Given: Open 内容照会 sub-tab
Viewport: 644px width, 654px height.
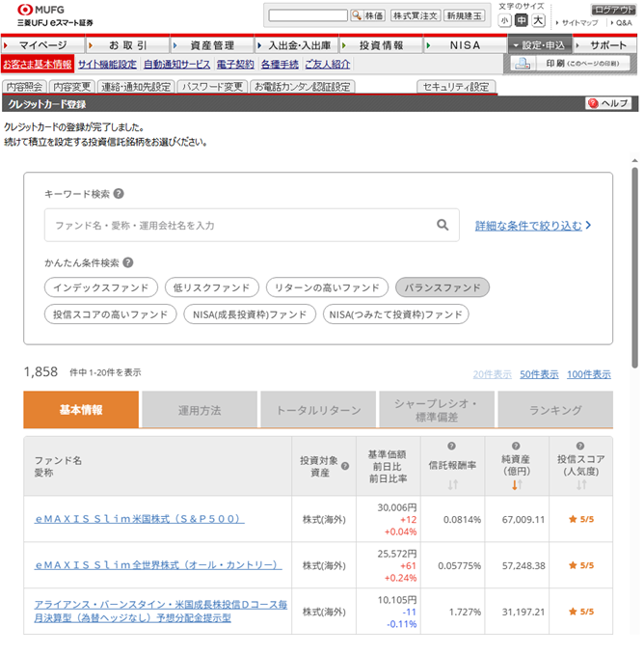Looking at the screenshot, I should tap(24, 87).
